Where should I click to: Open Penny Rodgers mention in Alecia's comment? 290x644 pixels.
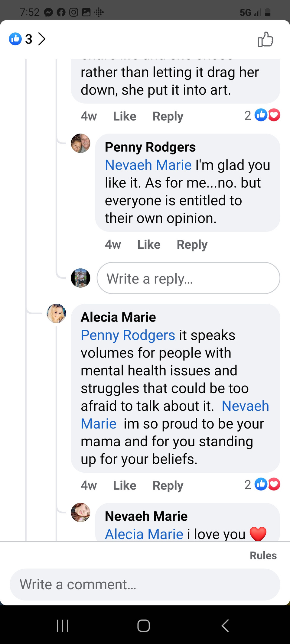click(x=128, y=335)
